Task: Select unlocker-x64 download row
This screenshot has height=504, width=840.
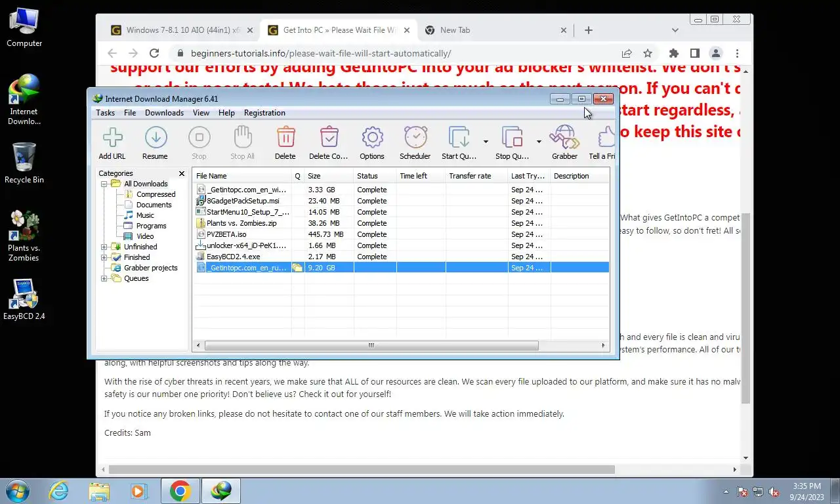Action: (x=401, y=245)
